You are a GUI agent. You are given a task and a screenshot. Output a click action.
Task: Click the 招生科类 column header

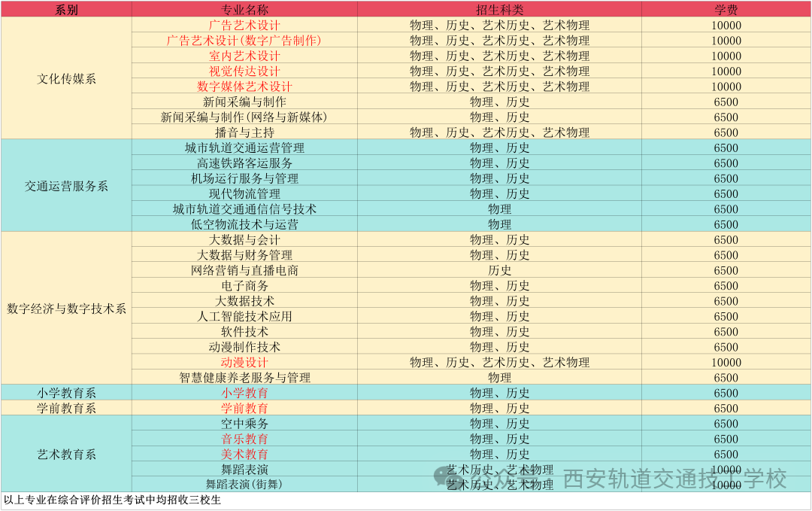point(500,10)
